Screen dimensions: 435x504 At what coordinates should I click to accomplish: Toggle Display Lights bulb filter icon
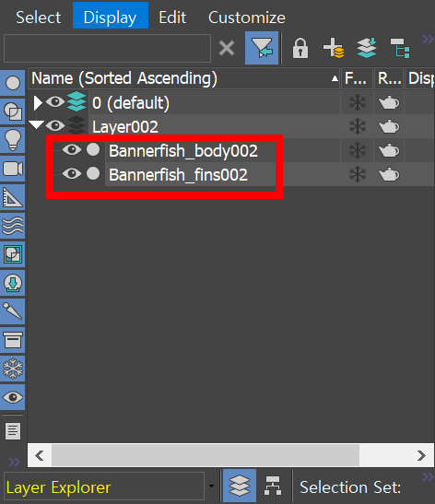13,140
